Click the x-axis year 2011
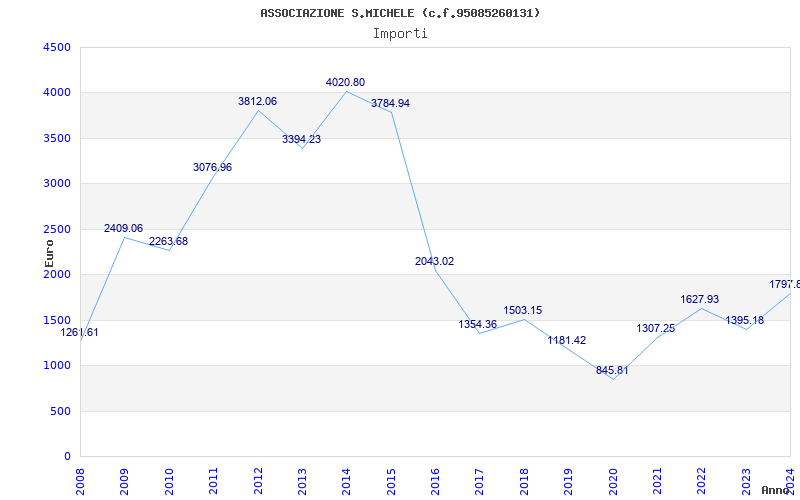This screenshot has height=500, width=800. pos(213,481)
